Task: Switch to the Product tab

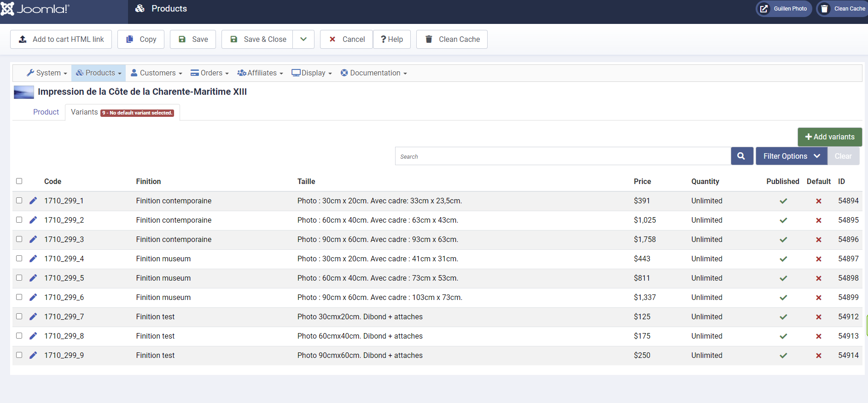Action: tap(46, 112)
